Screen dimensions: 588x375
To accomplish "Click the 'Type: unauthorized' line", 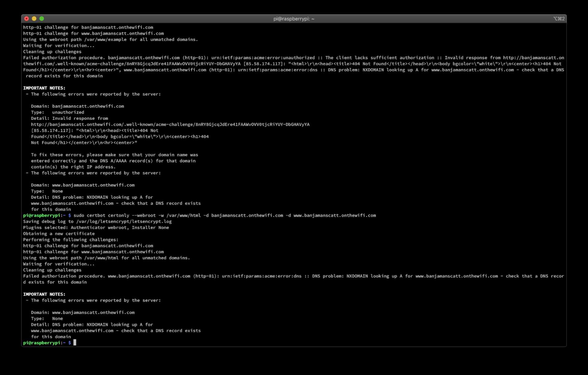I will (x=58, y=112).
